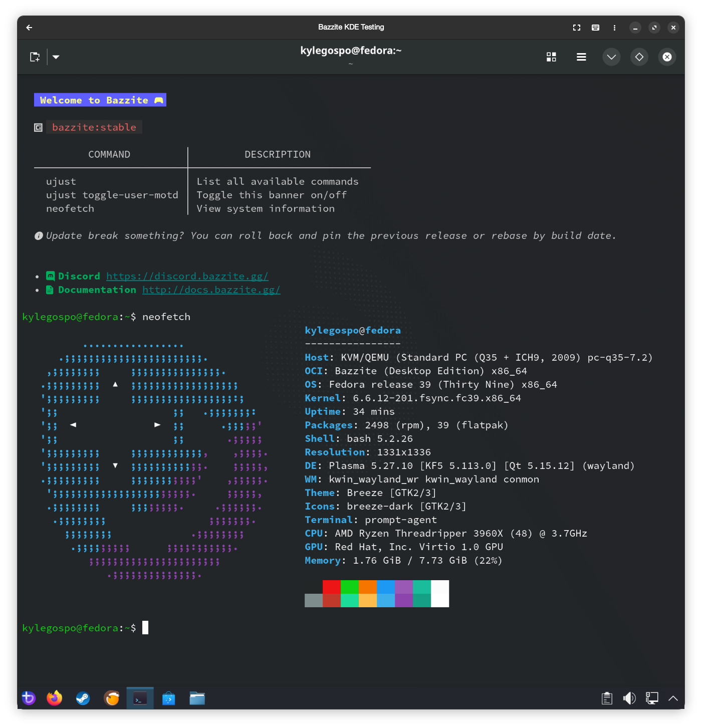Show the tab overview grid
The height and width of the screenshot is (728, 702).
pyautogui.click(x=551, y=57)
